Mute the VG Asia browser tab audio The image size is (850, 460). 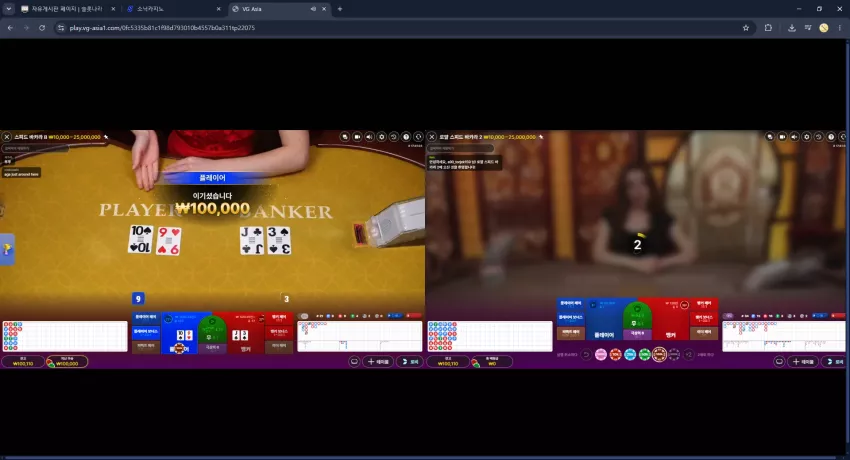coord(313,9)
